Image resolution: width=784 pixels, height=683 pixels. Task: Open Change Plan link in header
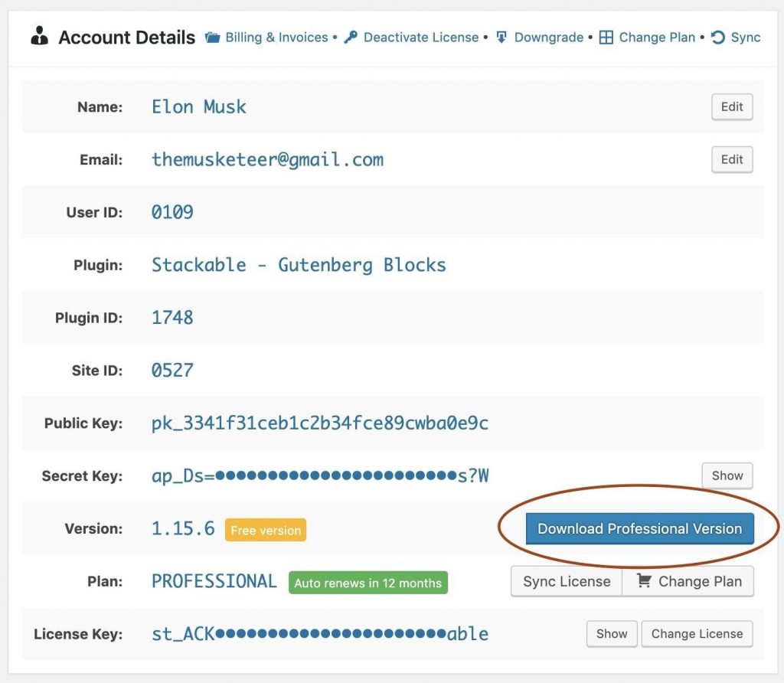[x=657, y=38]
